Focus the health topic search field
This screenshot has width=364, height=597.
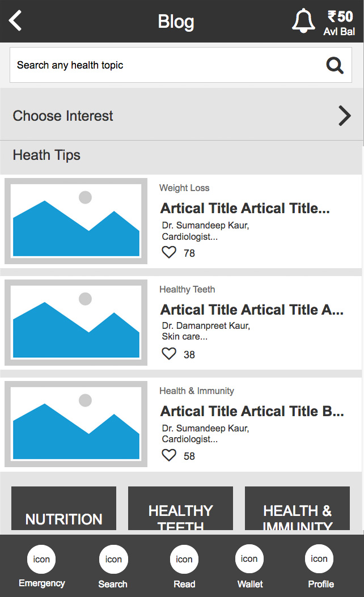(x=164, y=65)
